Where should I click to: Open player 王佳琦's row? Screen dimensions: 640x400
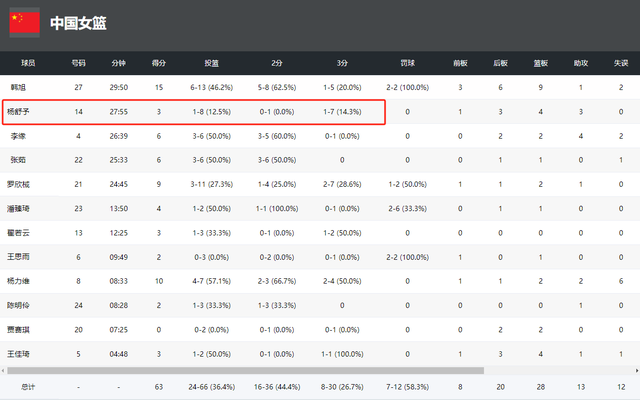[22, 354]
